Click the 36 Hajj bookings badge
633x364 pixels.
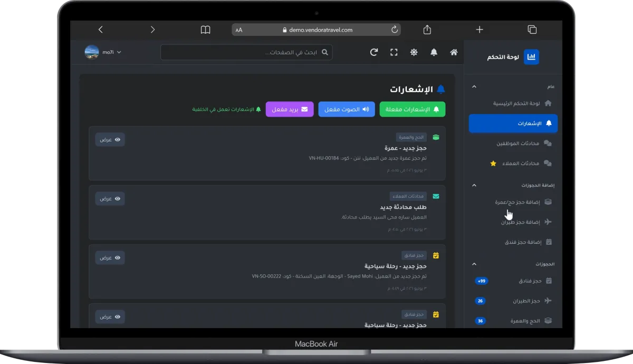pos(480,321)
